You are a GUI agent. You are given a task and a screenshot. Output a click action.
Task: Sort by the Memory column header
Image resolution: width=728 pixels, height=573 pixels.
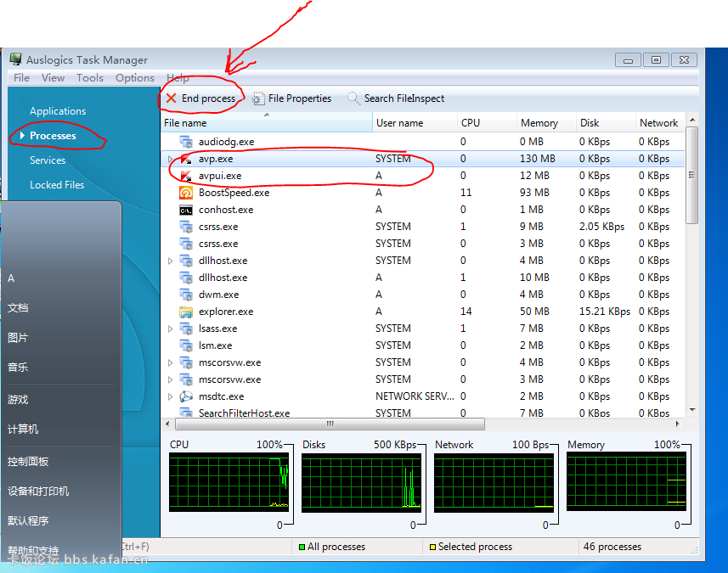point(546,123)
